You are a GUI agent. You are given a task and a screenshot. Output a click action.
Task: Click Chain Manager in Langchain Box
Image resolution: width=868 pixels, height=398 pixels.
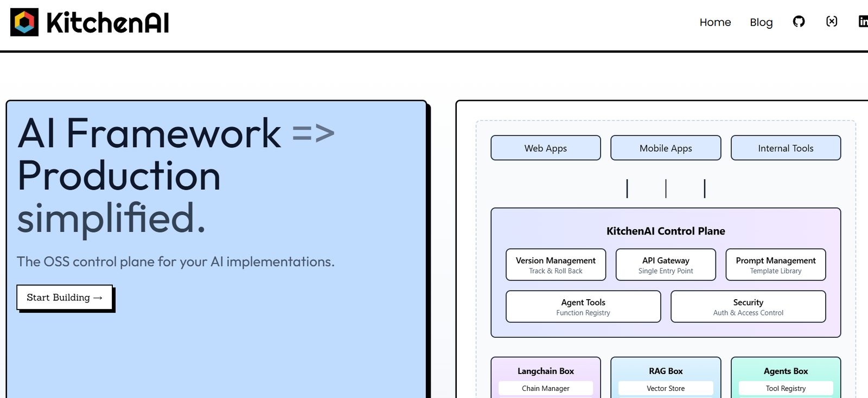click(545, 388)
